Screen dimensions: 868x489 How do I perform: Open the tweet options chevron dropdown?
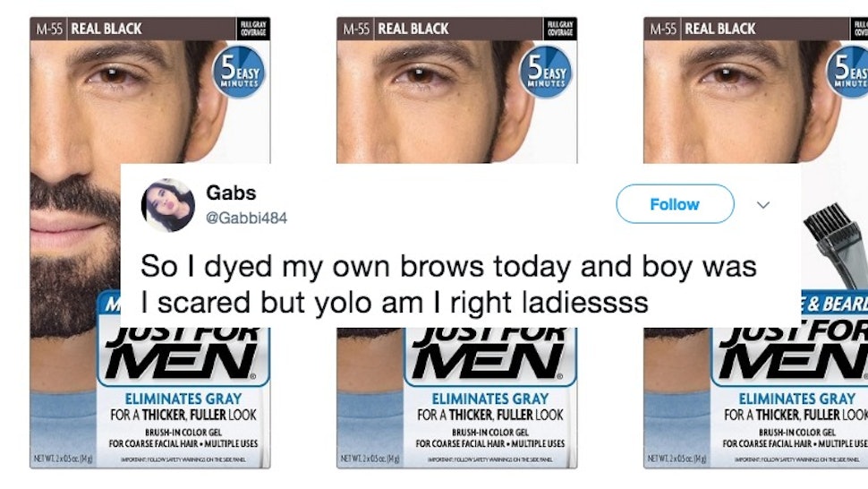point(763,205)
